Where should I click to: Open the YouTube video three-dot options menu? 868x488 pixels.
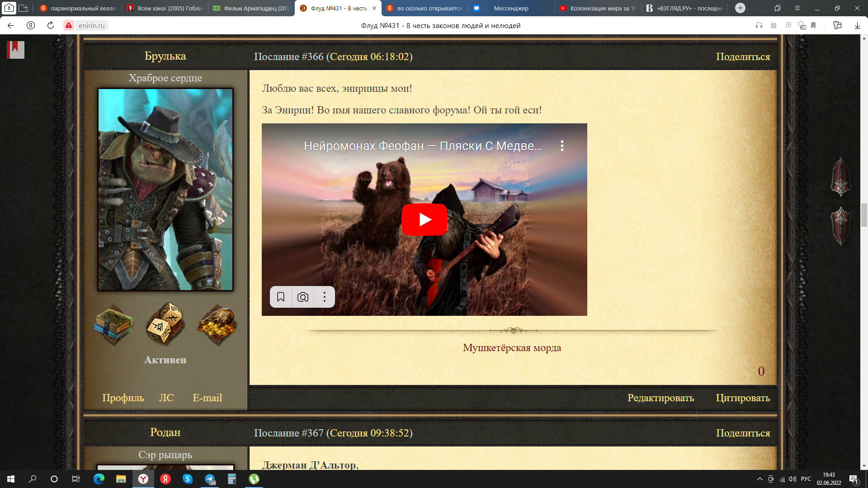[562, 145]
